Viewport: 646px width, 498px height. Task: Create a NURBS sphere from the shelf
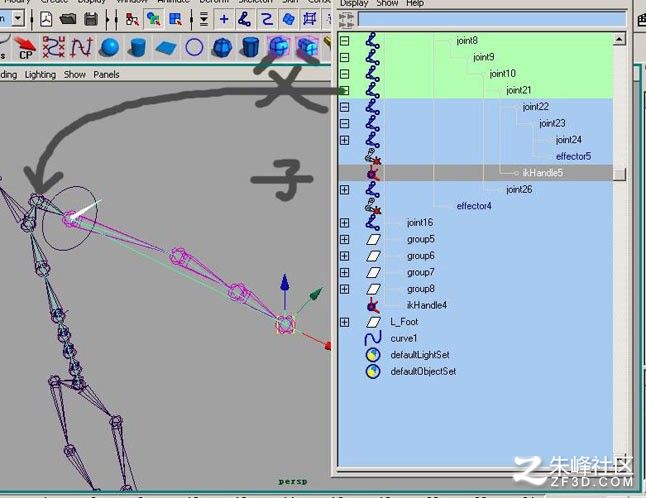click(x=110, y=48)
